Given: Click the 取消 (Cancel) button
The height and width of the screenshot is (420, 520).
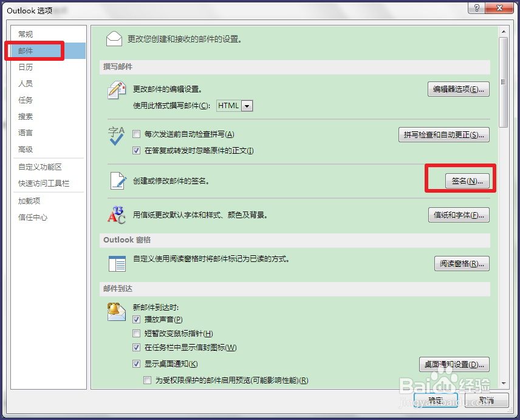Looking at the screenshot, I should pos(487,401).
